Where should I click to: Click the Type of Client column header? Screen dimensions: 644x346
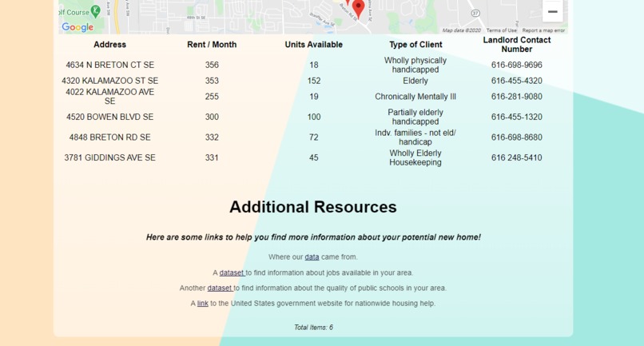(x=415, y=45)
